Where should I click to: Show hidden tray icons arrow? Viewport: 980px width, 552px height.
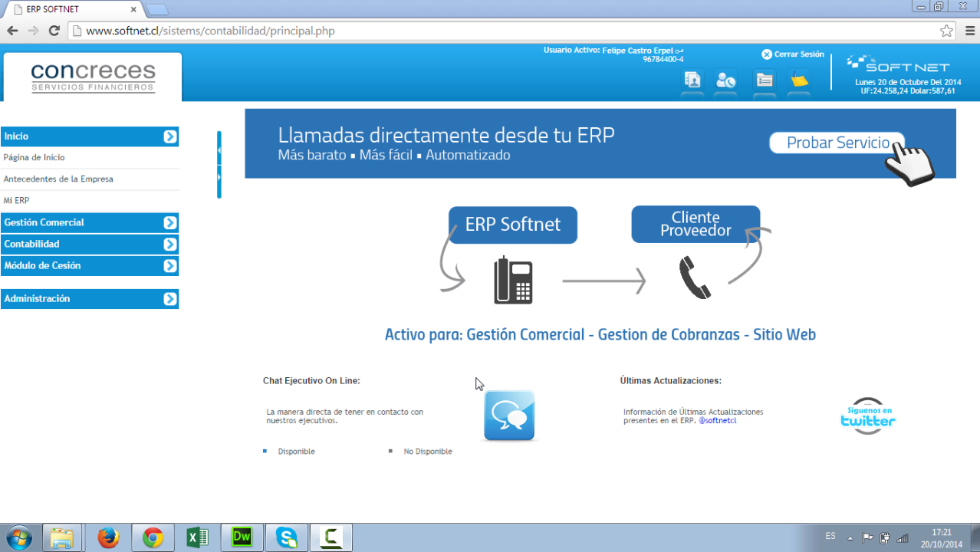tap(850, 537)
